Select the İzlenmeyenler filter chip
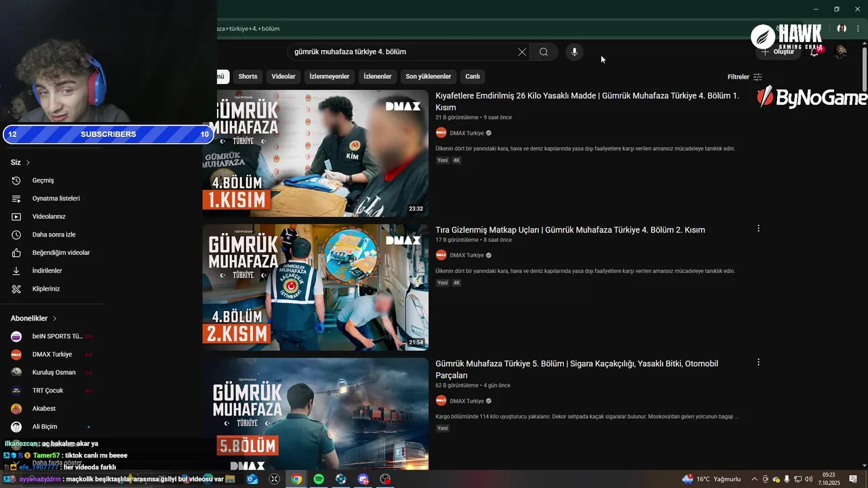Screen dimensions: 868x488 [x=330, y=77]
